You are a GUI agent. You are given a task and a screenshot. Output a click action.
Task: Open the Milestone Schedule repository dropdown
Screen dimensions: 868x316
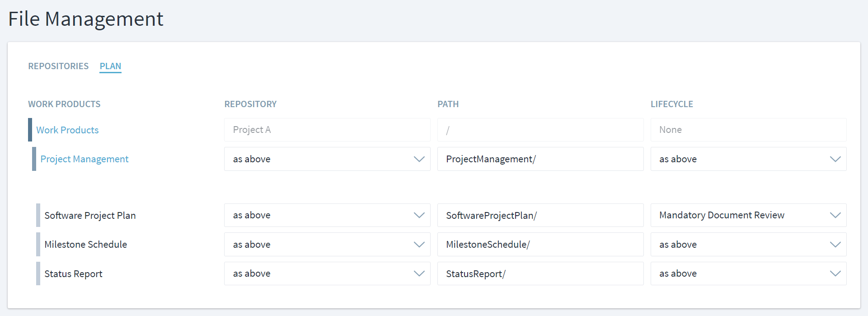point(327,245)
